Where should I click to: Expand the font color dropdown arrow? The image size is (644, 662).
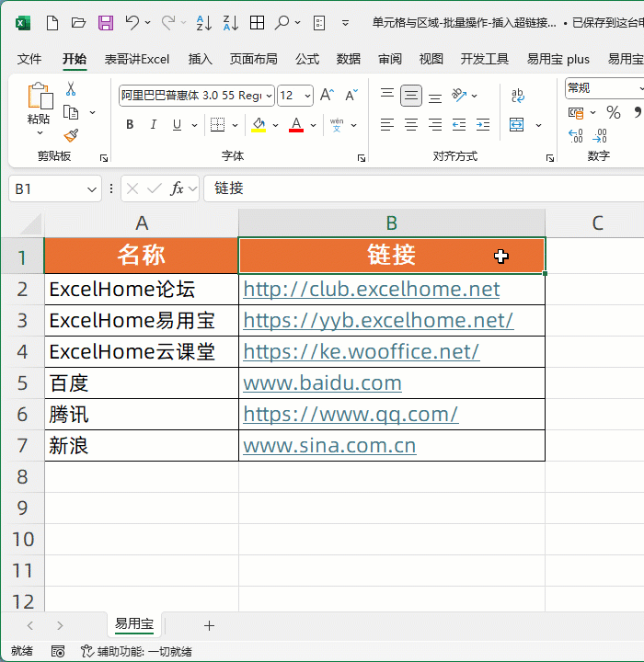(313, 125)
